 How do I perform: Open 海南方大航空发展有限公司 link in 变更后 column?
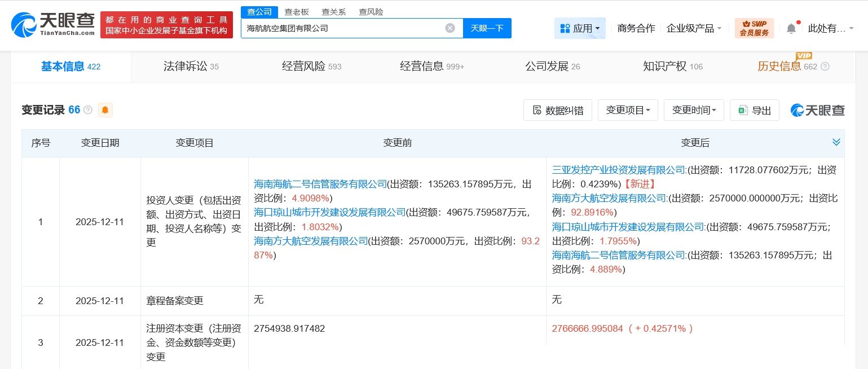point(610,198)
